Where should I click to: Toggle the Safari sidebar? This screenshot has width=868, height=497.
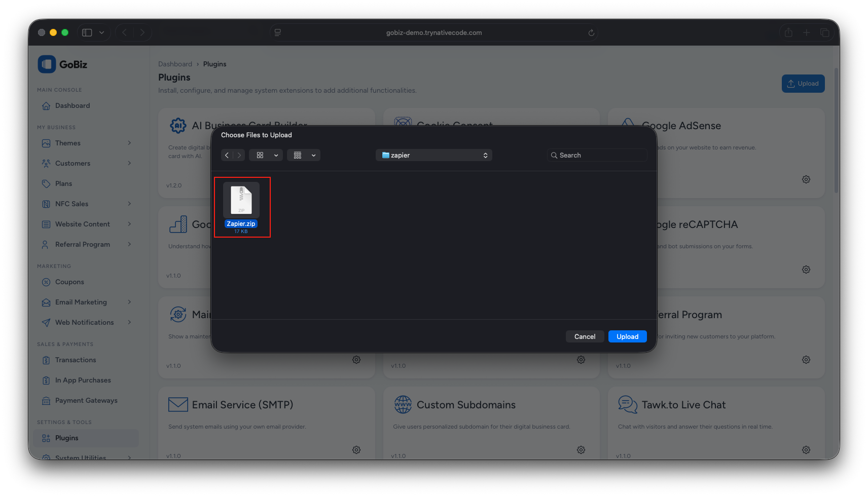pyautogui.click(x=87, y=32)
